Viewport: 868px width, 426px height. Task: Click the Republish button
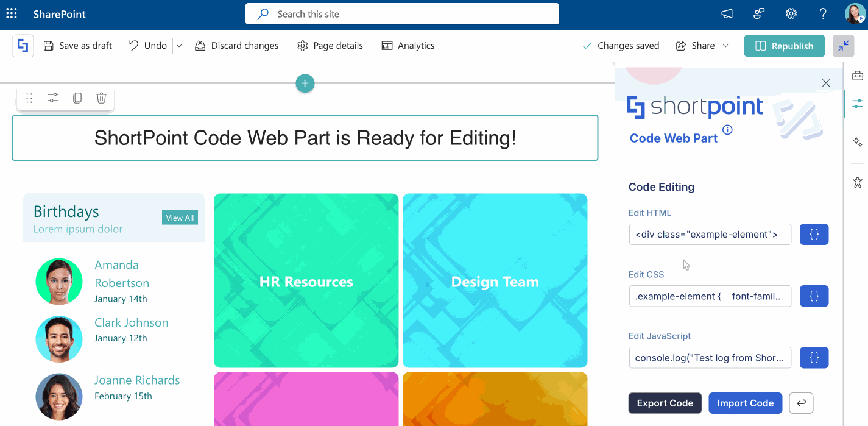pos(785,46)
